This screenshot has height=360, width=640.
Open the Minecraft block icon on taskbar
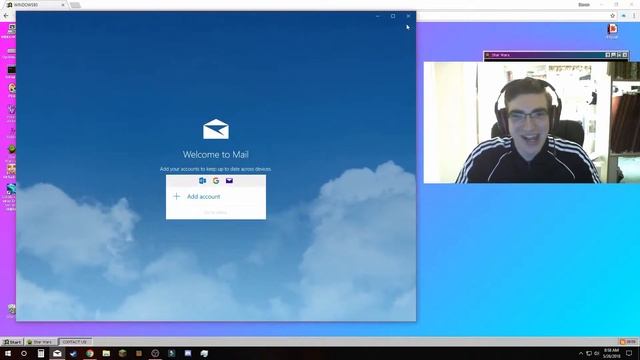(x=122, y=353)
